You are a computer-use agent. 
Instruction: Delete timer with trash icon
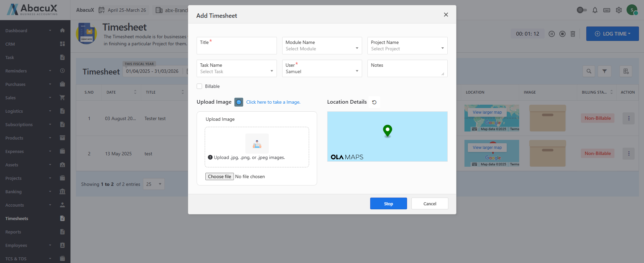pos(573,34)
